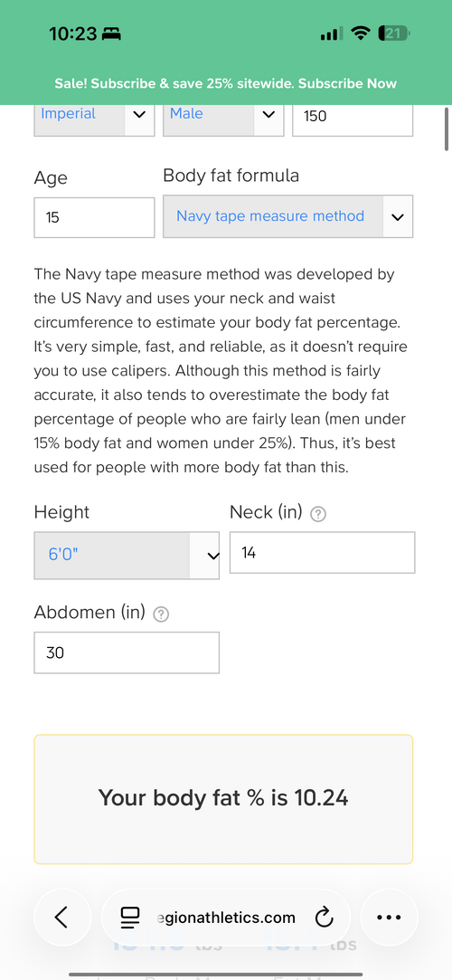This screenshot has height=980, width=452.
Task: Select the Neck input field showing 14
Action: coord(322,553)
